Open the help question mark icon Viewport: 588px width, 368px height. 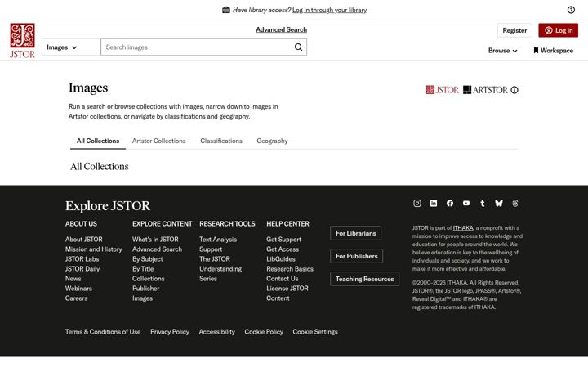pos(571,10)
